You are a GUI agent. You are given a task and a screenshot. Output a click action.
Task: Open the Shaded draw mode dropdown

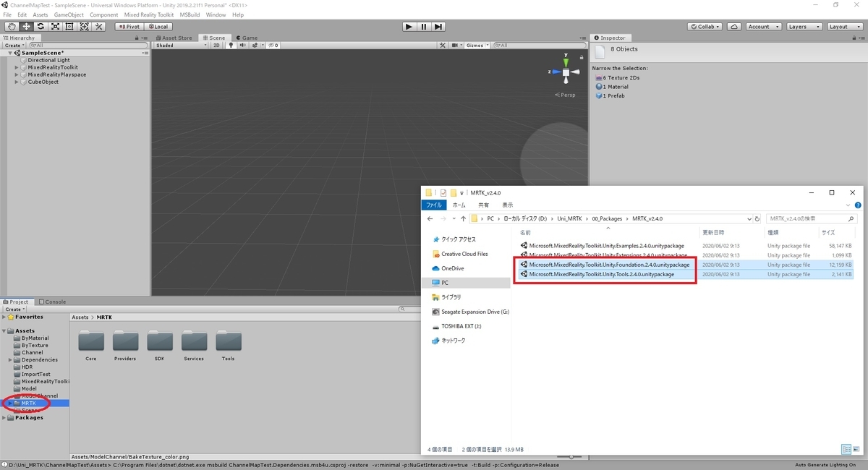click(181, 46)
